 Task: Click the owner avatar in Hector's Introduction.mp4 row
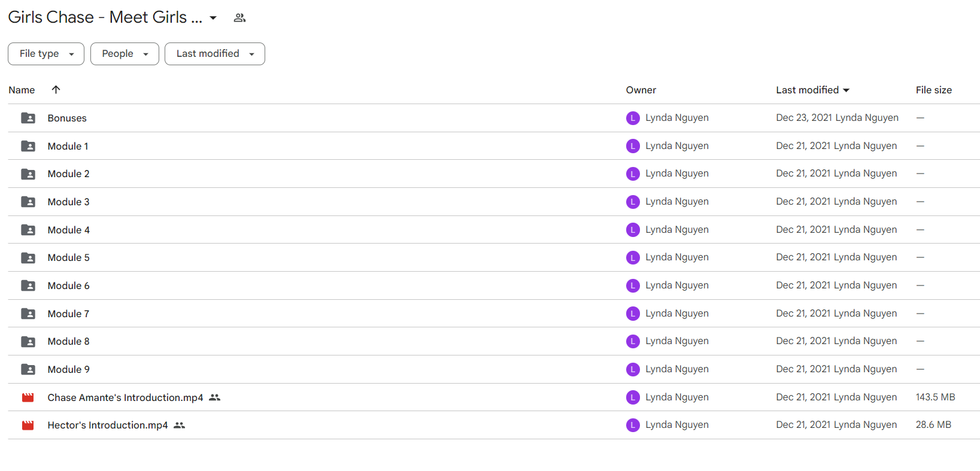[633, 425]
